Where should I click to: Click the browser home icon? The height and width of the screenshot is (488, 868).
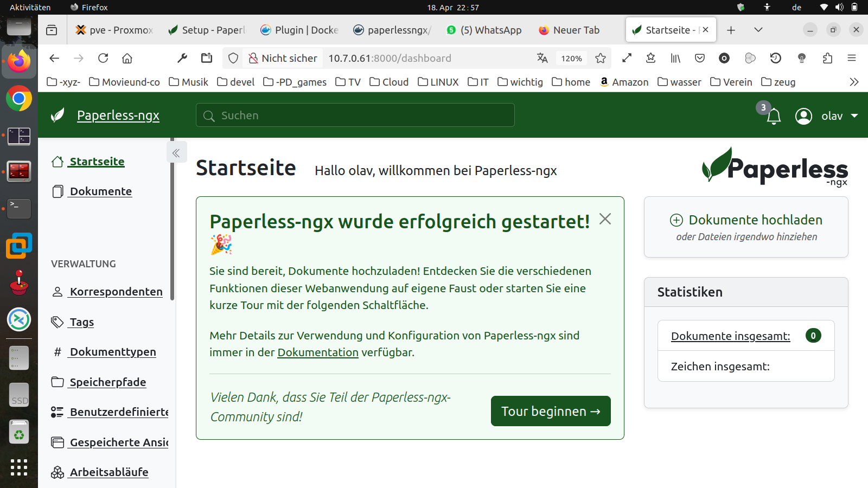click(127, 58)
